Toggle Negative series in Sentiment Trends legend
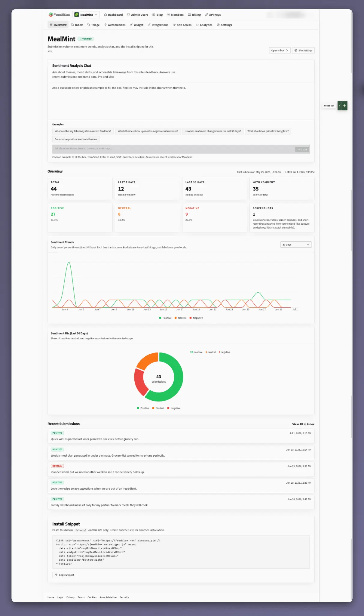The image size is (364, 616). pos(196,318)
